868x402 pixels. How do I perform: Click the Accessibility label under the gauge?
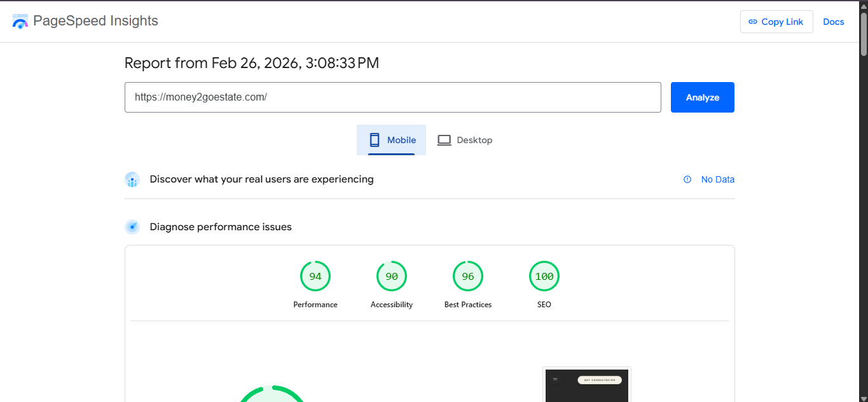(x=392, y=305)
